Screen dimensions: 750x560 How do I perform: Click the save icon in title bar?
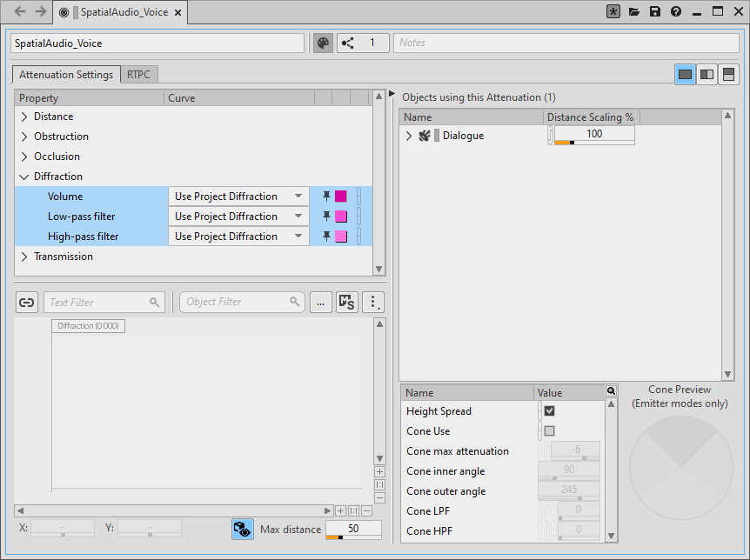click(655, 12)
